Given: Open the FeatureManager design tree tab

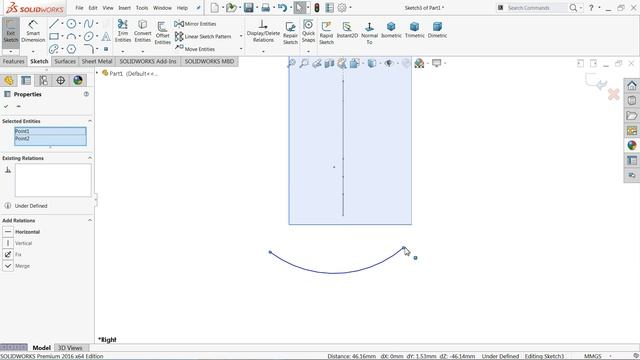Looking at the screenshot, I should point(9,80).
